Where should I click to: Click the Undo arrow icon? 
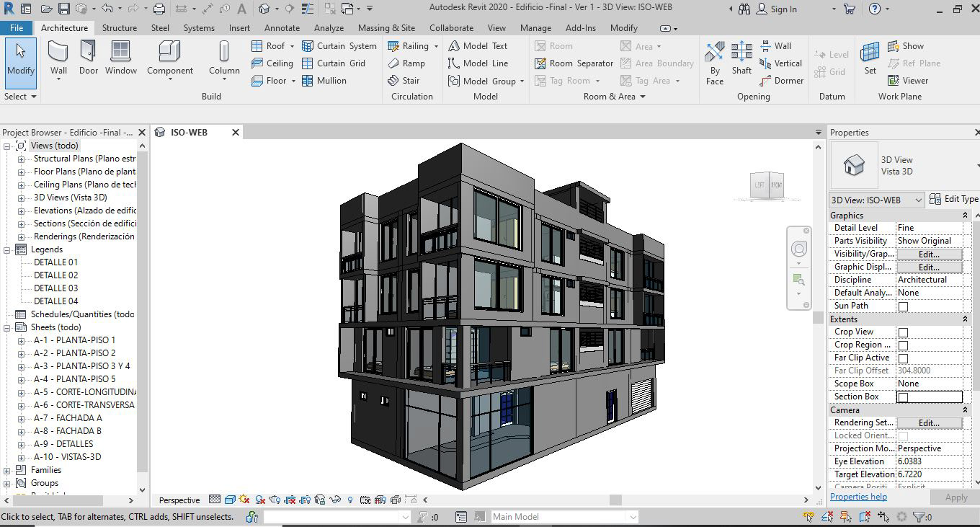point(107,9)
